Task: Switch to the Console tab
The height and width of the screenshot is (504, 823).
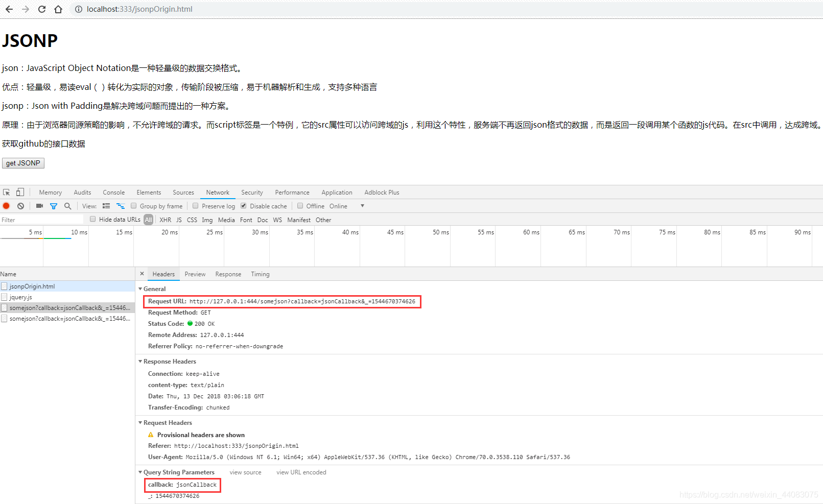Action: point(114,193)
